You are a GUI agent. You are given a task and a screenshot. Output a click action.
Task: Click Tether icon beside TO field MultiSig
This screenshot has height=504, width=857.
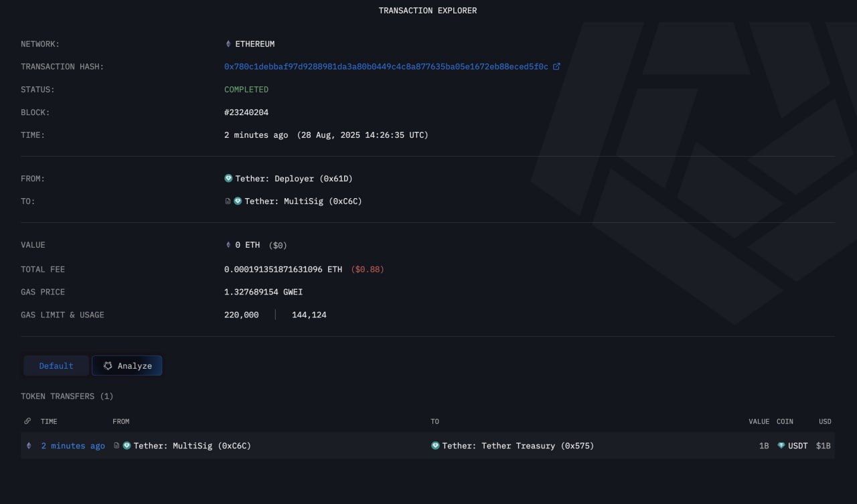[238, 201]
